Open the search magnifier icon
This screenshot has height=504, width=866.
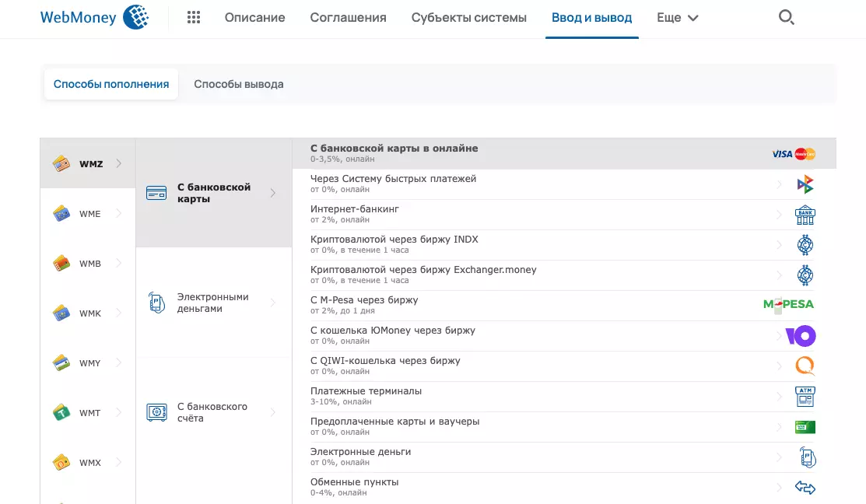(786, 16)
